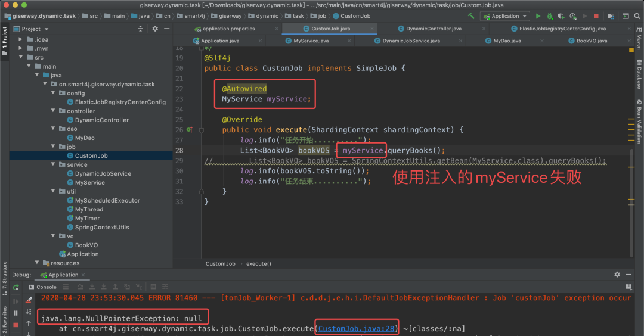
Task: Switch to application.properties tab
Action: click(228, 29)
